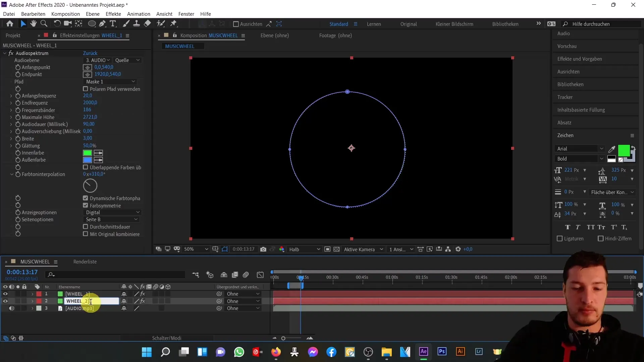This screenshot has height=362, width=644.
Task: Open Anzeigeoptionen Digital dropdown
Action: click(x=112, y=213)
